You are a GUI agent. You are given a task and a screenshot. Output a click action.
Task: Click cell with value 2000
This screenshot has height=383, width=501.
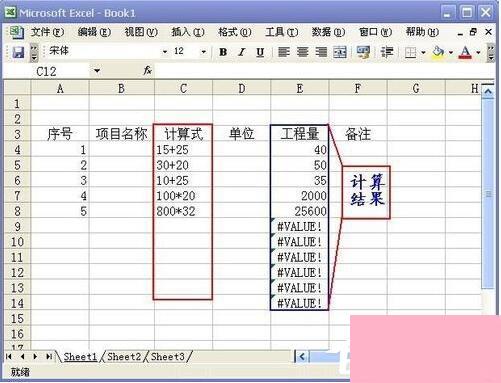(x=300, y=196)
